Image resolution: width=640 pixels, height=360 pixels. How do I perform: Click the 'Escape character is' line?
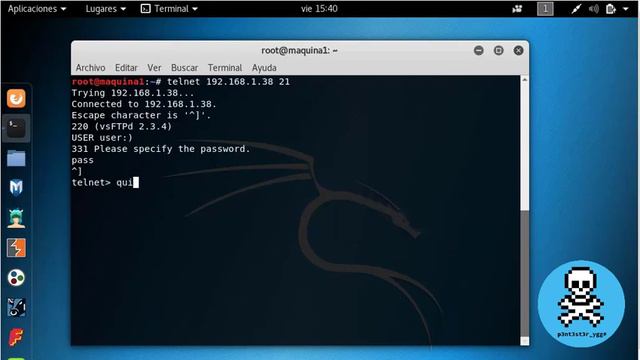pos(141,116)
